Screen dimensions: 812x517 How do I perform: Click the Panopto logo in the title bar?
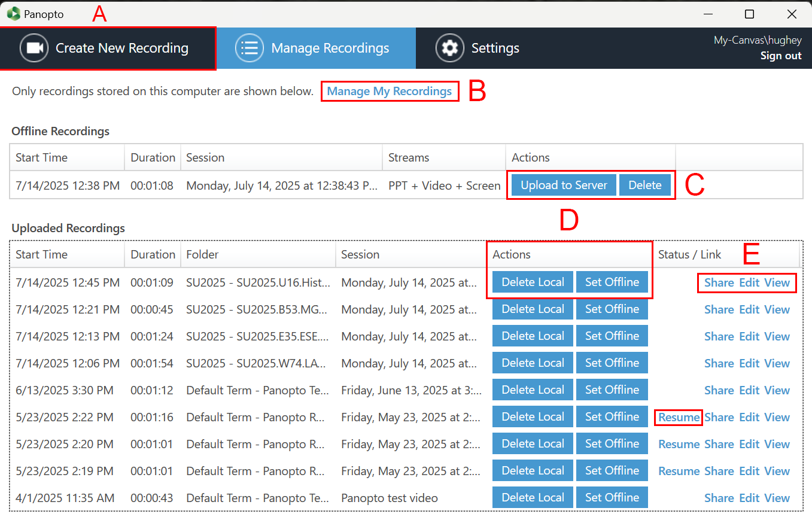13,14
